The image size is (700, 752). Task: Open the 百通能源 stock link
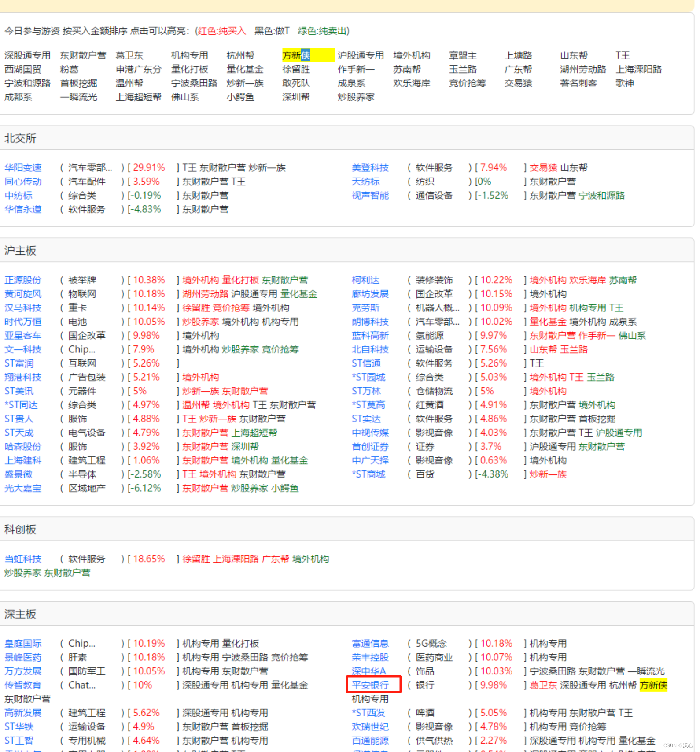(370, 741)
